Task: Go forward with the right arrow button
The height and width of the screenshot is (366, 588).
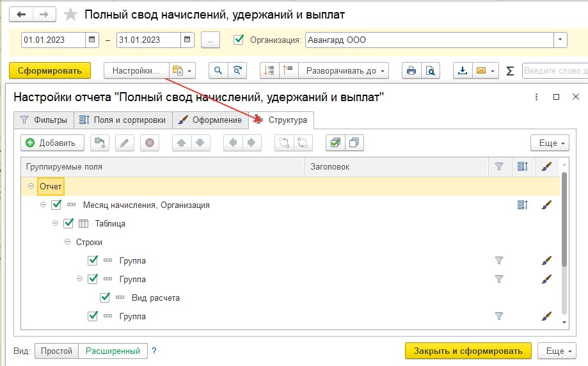Action: click(44, 15)
